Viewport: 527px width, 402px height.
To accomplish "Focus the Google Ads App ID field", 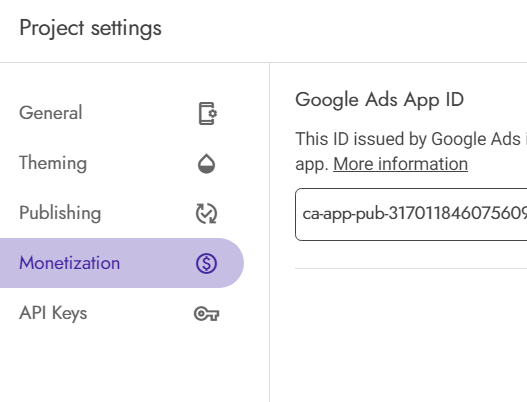I will [411, 214].
